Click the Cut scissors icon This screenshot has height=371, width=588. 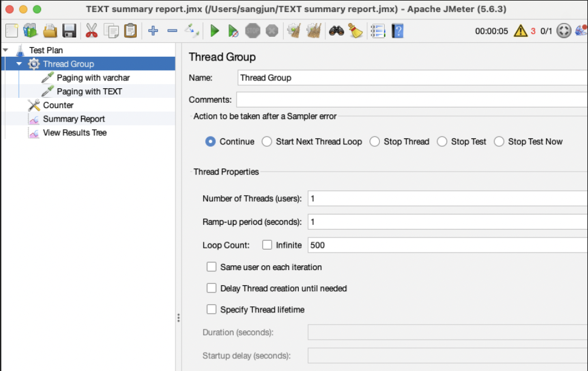[91, 31]
